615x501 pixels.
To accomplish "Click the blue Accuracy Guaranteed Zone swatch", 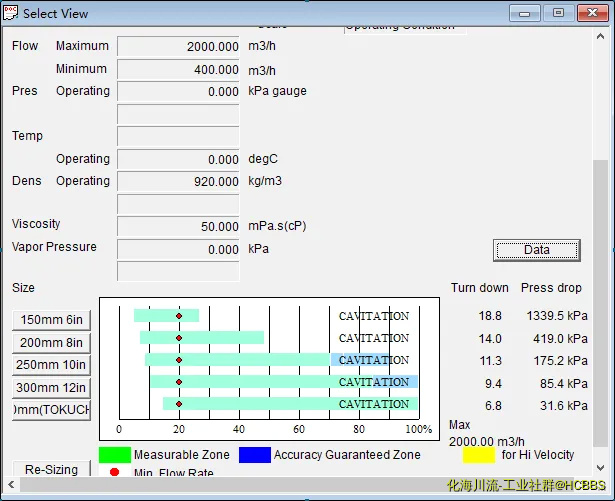I will click(x=255, y=455).
